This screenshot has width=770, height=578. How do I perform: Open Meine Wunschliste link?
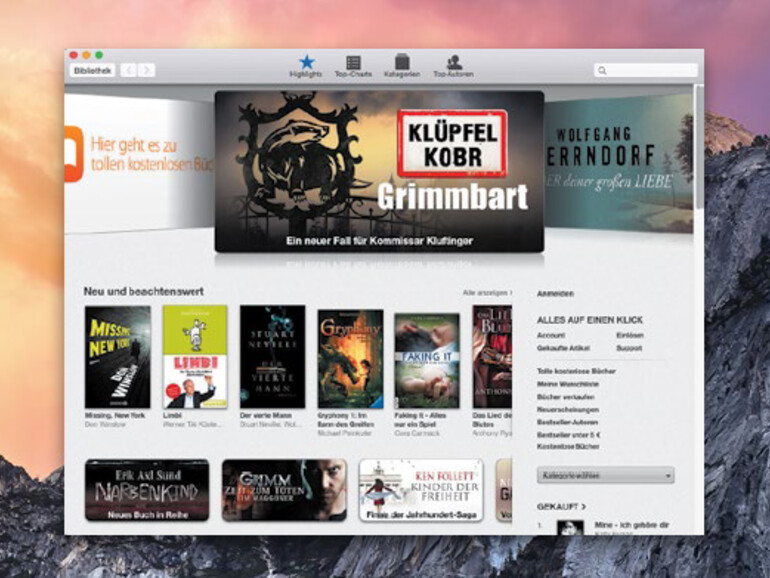click(x=568, y=384)
